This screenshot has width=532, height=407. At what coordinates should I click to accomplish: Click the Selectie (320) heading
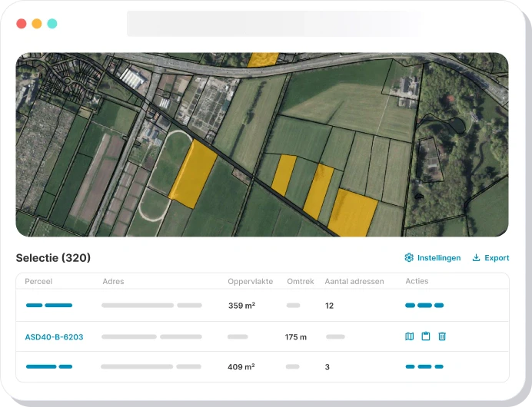click(x=53, y=258)
